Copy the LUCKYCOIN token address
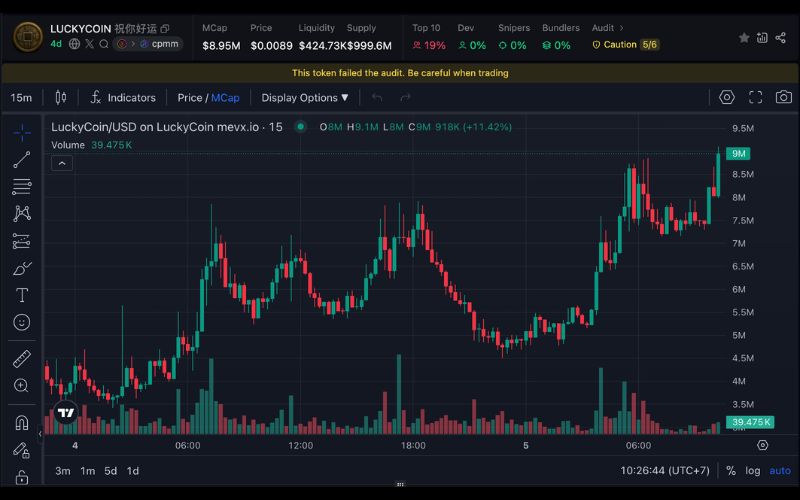 point(165,29)
